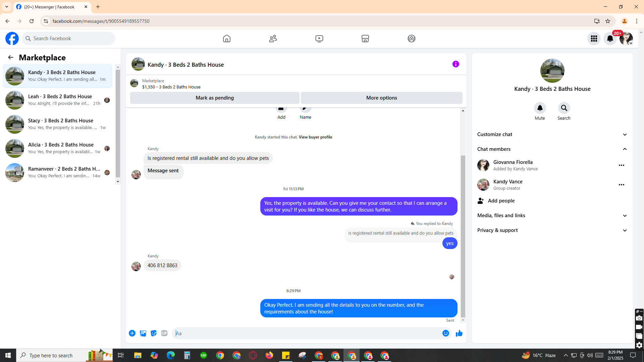Open options menu for Kandy Vance member
The image size is (644, 362).
(x=621, y=185)
